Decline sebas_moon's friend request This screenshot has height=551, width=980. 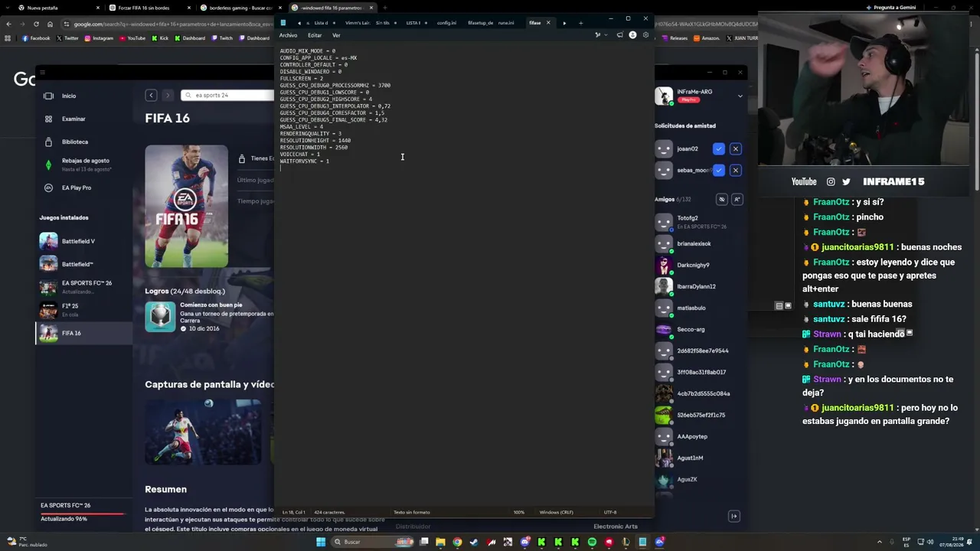pyautogui.click(x=735, y=170)
